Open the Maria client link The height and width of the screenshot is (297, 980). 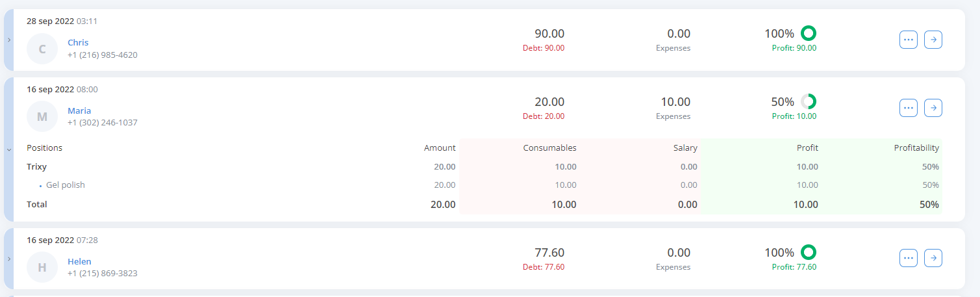click(x=79, y=110)
